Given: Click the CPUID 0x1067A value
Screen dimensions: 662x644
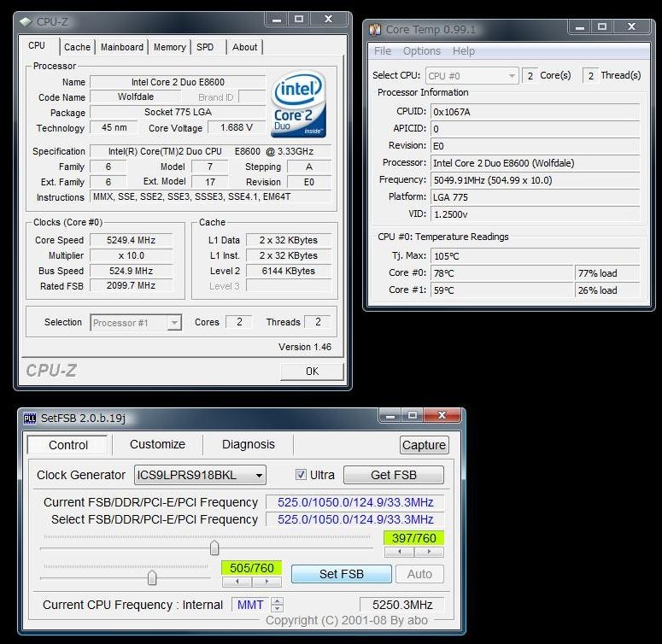Looking at the screenshot, I should coord(536,112).
